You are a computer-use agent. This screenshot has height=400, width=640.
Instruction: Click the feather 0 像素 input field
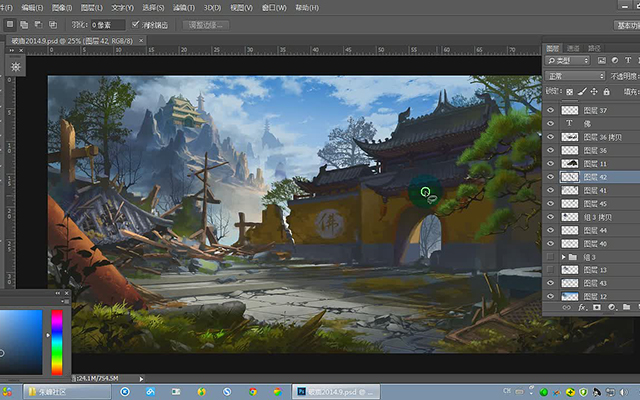tap(108, 25)
